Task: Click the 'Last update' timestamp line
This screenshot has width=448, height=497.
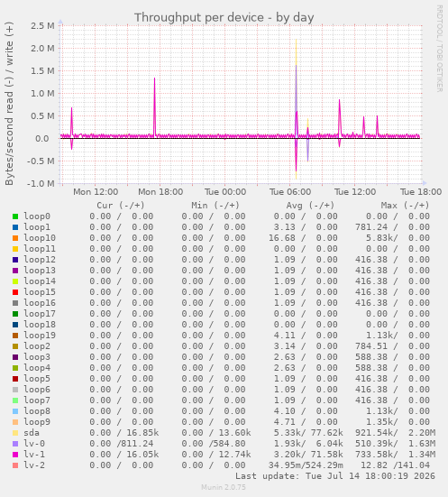Action: [335, 476]
